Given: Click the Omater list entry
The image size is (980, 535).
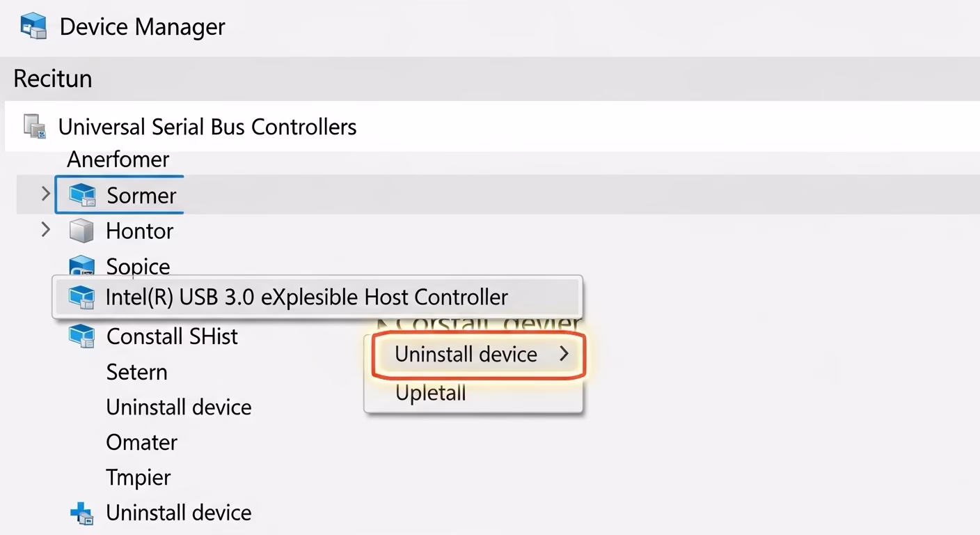Looking at the screenshot, I should [x=142, y=442].
